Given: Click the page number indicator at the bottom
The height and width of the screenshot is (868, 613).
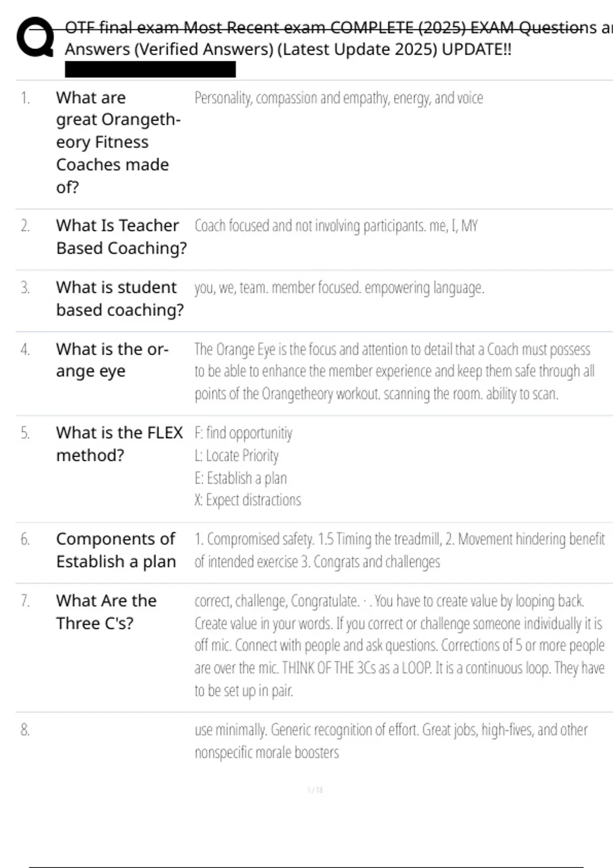Looking at the screenshot, I should pyautogui.click(x=315, y=790).
